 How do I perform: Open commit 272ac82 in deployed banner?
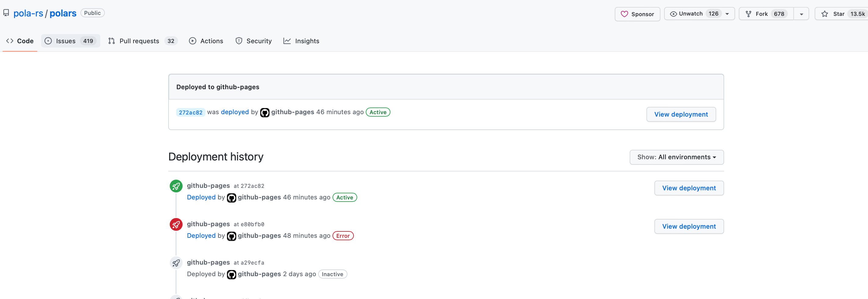[190, 112]
